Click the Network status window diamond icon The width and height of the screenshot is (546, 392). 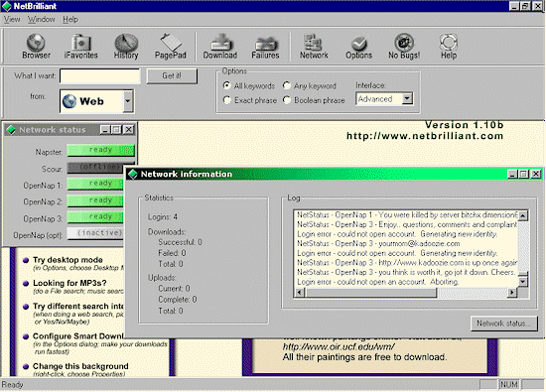pos(11,130)
